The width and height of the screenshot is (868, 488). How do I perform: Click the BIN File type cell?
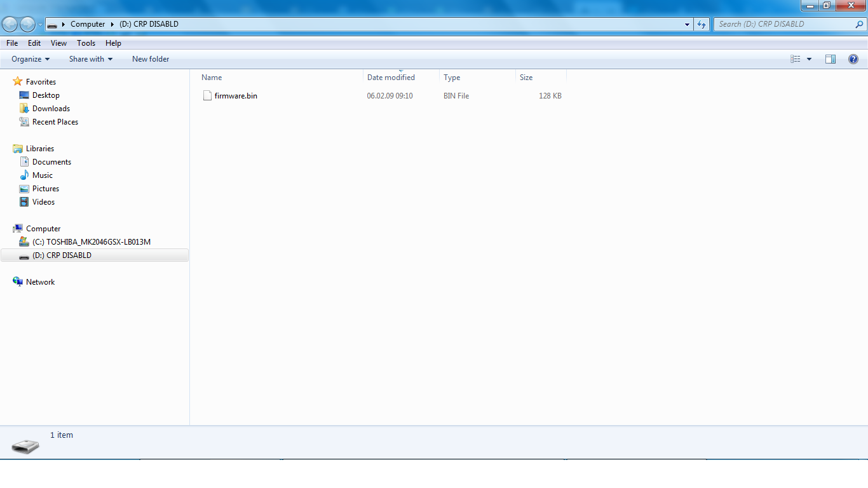pos(456,96)
